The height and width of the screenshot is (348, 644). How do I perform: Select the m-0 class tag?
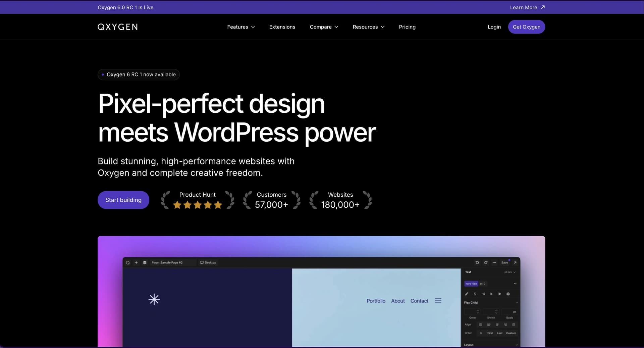483,284
